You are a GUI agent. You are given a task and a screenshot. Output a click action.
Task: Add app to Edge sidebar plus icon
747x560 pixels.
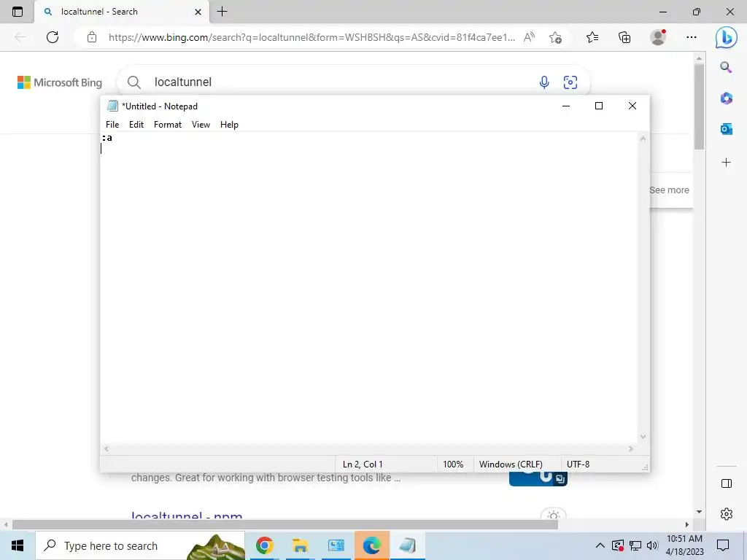pyautogui.click(x=726, y=163)
